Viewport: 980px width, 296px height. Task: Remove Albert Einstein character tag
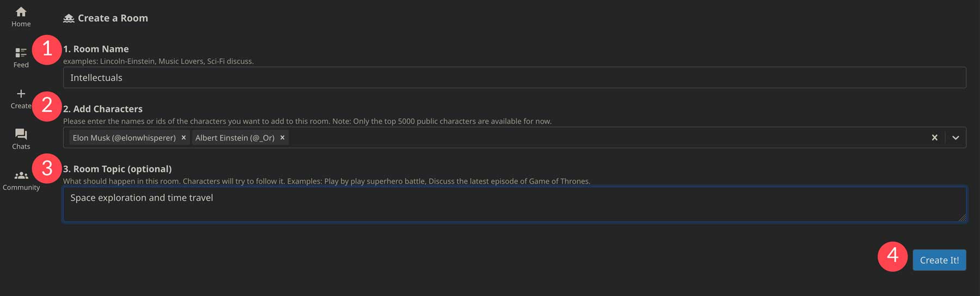[282, 138]
